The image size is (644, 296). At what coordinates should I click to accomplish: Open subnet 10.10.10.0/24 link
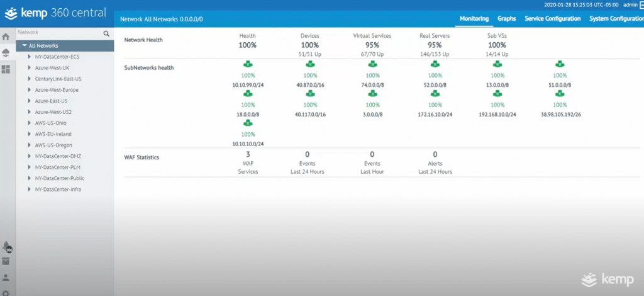tap(248, 144)
